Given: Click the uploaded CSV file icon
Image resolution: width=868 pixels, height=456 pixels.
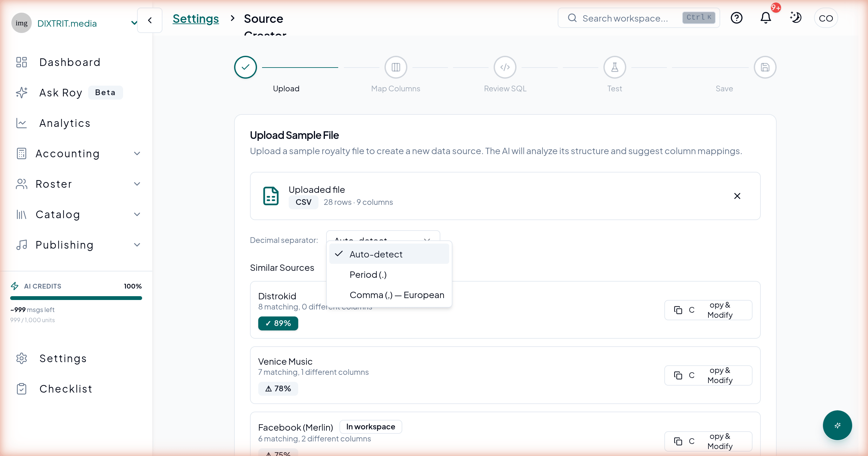Looking at the screenshot, I should point(271,196).
